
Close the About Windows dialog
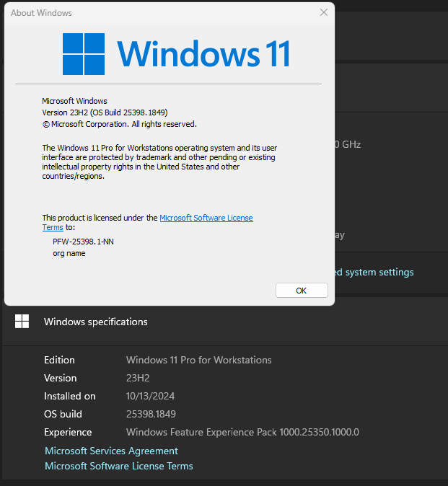pyautogui.click(x=324, y=12)
